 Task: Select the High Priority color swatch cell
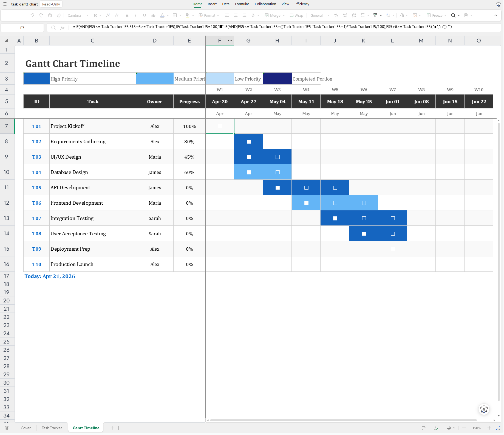point(36,79)
